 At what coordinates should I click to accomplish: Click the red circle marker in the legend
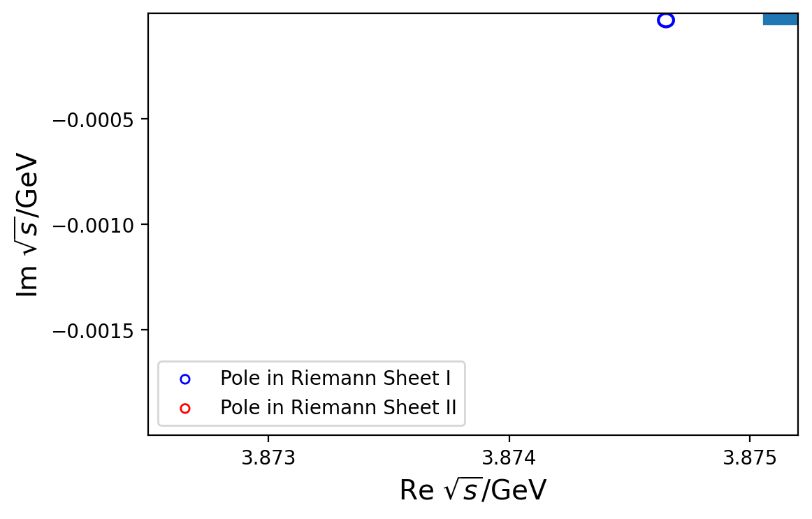pyautogui.click(x=185, y=409)
